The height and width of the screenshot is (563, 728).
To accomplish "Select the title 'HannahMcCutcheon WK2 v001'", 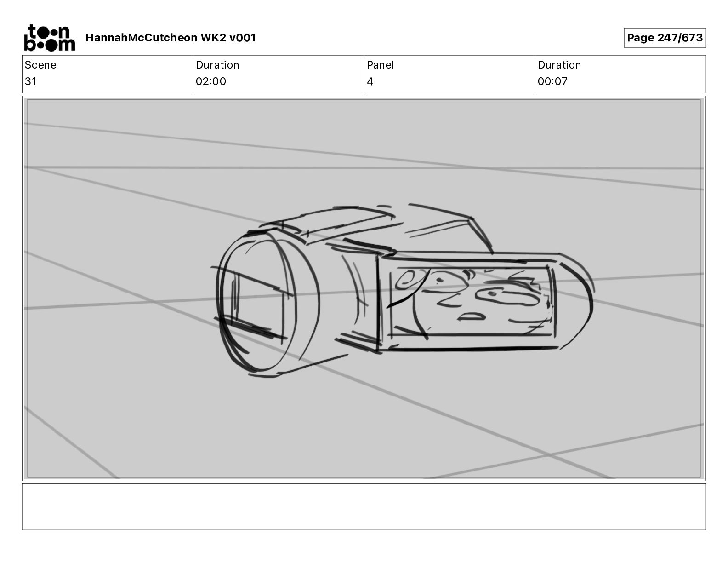I will [x=171, y=38].
